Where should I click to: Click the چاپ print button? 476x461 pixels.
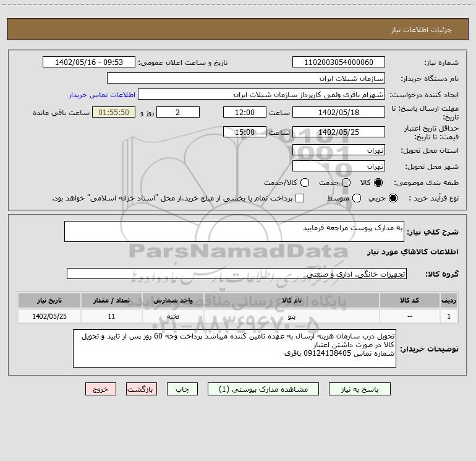(182, 389)
